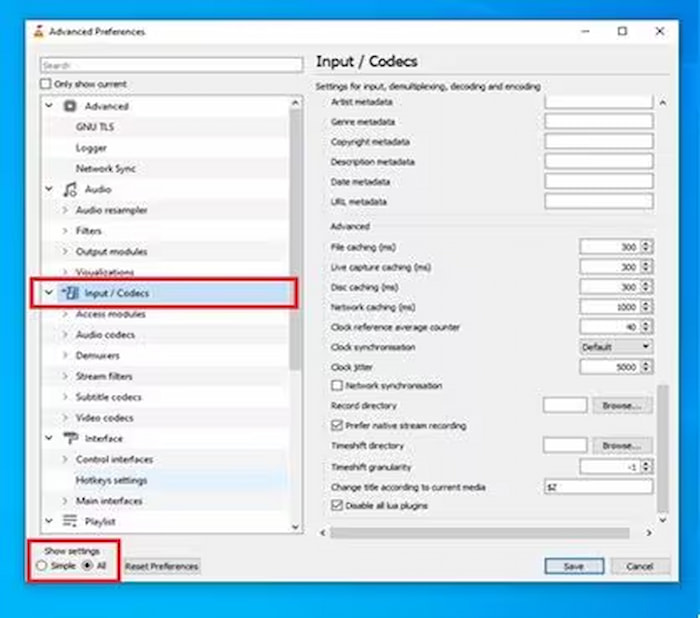The height and width of the screenshot is (618, 700).
Task: Expand the Access modules tree node
Action: (65, 314)
